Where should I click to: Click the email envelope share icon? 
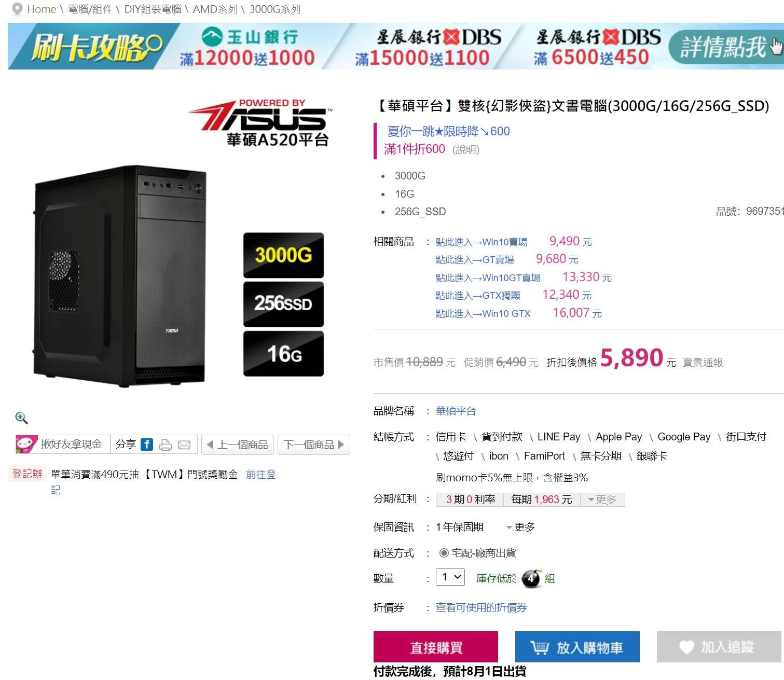[184, 445]
